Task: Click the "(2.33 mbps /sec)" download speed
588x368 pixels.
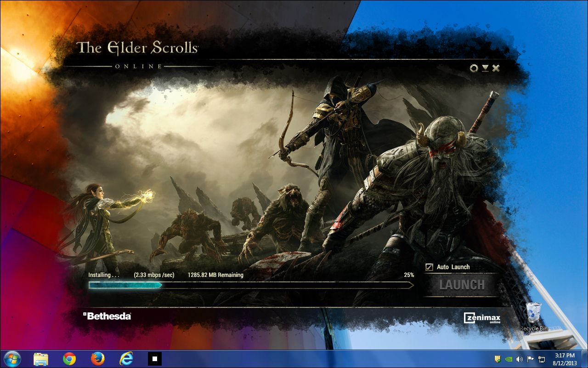Action: tap(154, 275)
